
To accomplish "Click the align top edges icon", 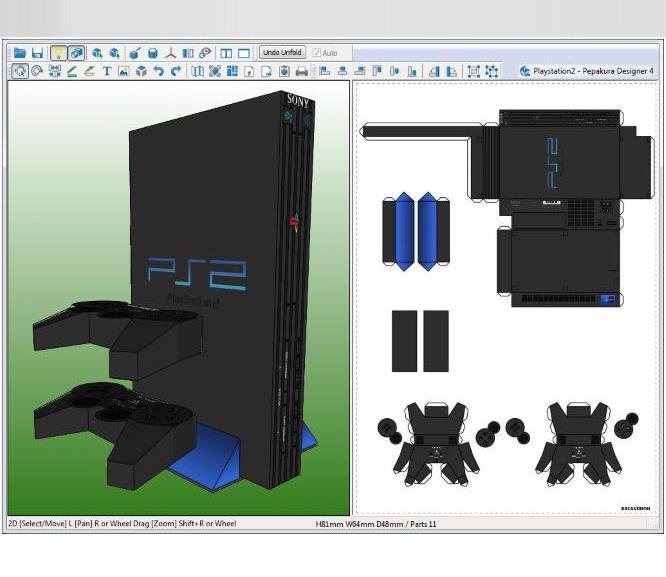I will point(377,71).
